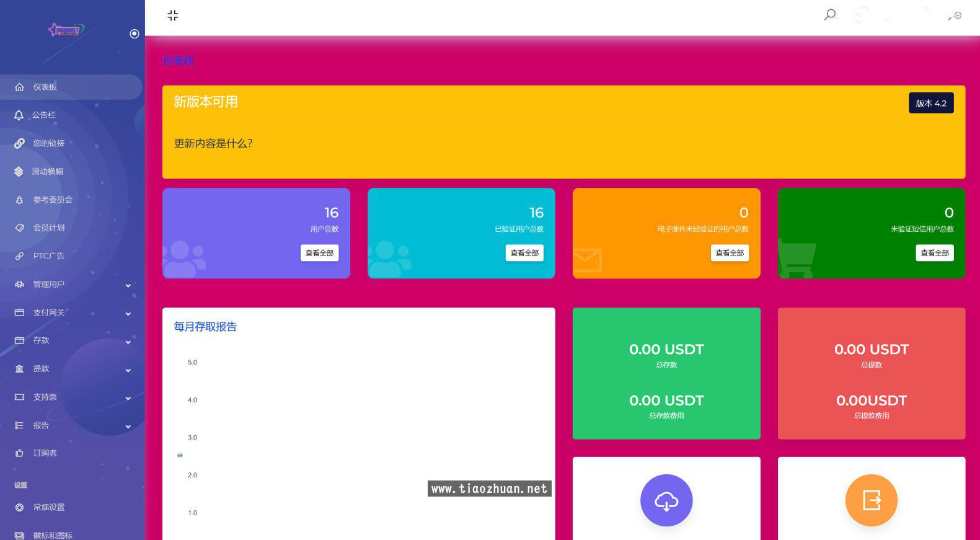Screen dimensions: 980x540
Task: Click the thumbs-up icon for 订阅者
Action: click(19, 453)
